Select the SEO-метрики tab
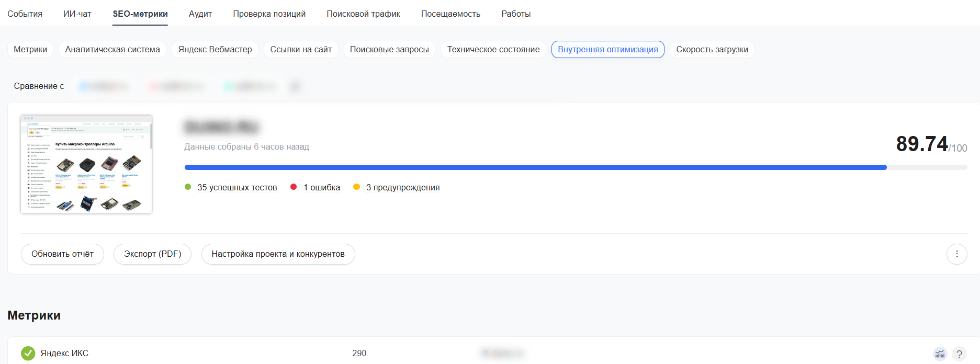980x364 pixels. (140, 14)
